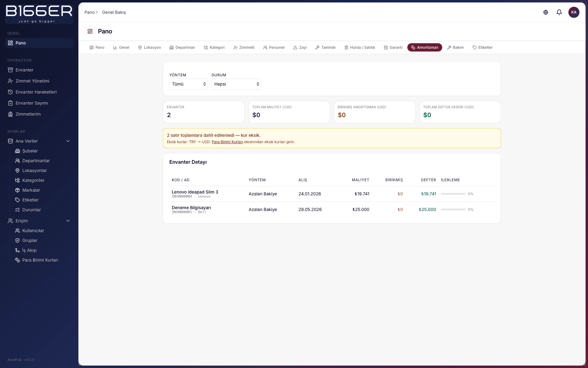Switch to the Bakım tab
Viewport: 588px width, 368px height.
tap(455, 48)
